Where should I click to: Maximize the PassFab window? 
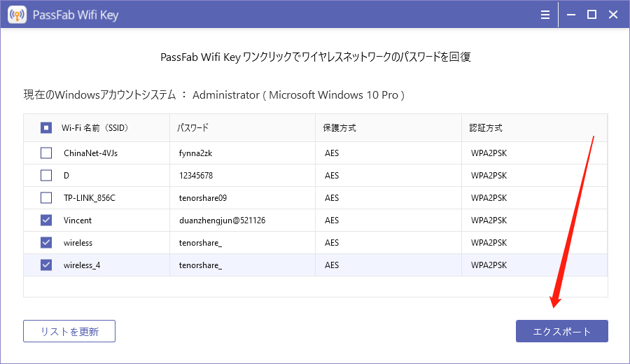click(591, 14)
